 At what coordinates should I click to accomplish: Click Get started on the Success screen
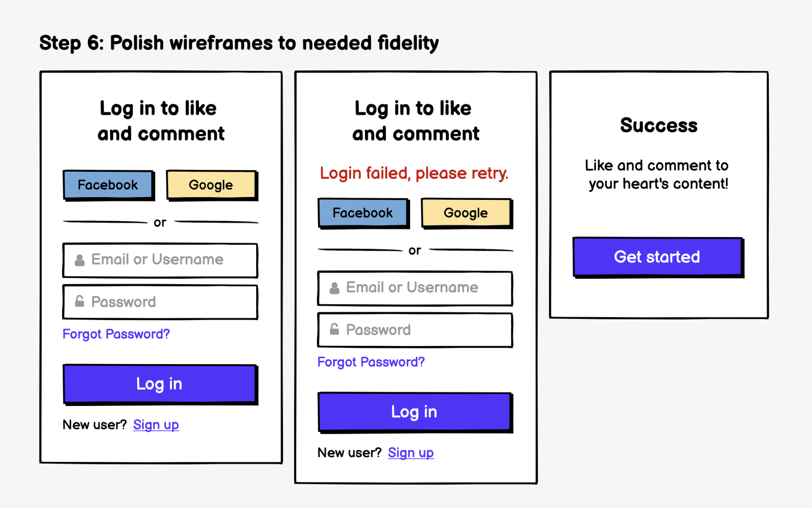pyautogui.click(x=657, y=257)
